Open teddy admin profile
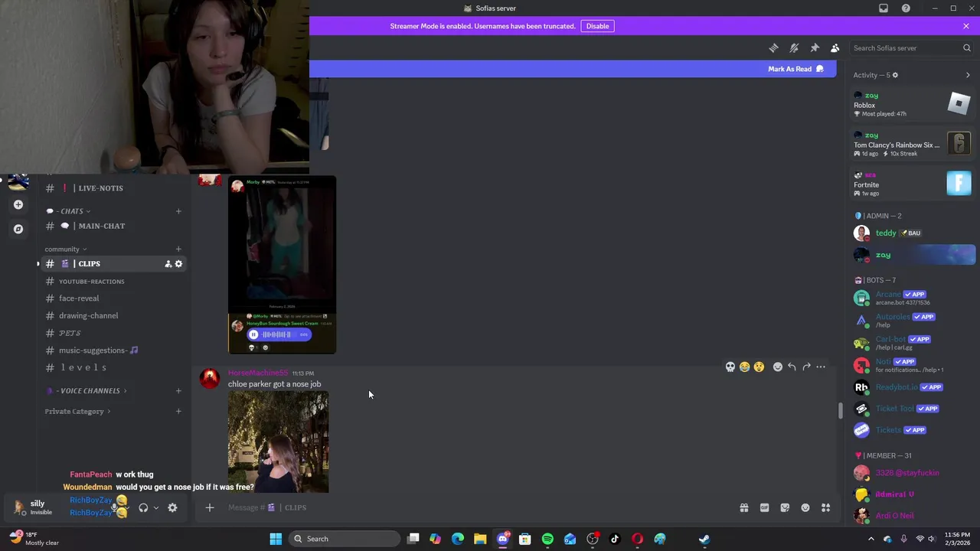The height and width of the screenshot is (551, 980). pyautogui.click(x=913, y=233)
